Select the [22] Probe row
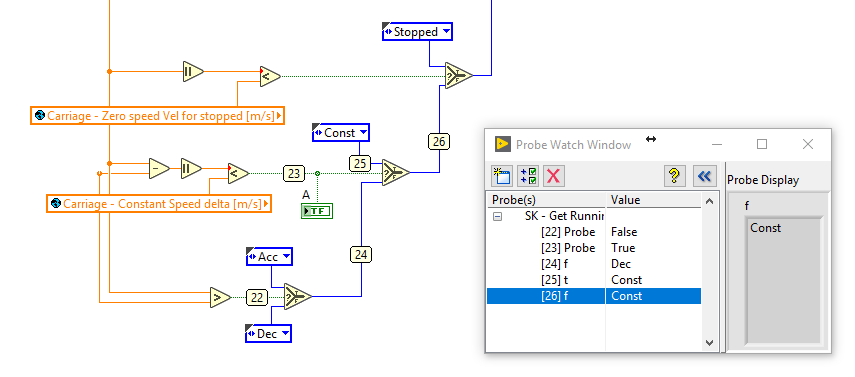The height and width of the screenshot is (377, 855). tap(593, 232)
